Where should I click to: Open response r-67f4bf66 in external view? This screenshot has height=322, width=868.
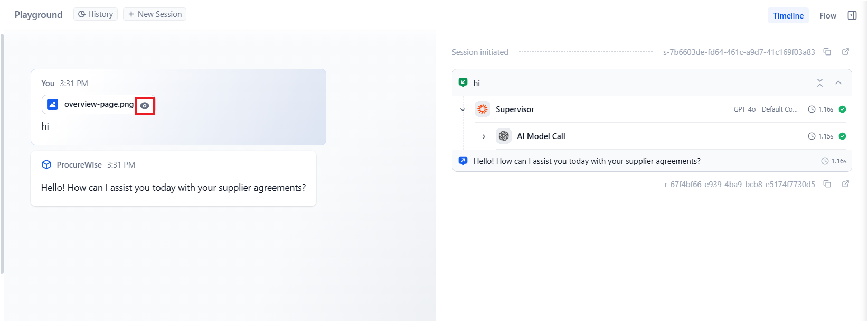pyautogui.click(x=845, y=184)
